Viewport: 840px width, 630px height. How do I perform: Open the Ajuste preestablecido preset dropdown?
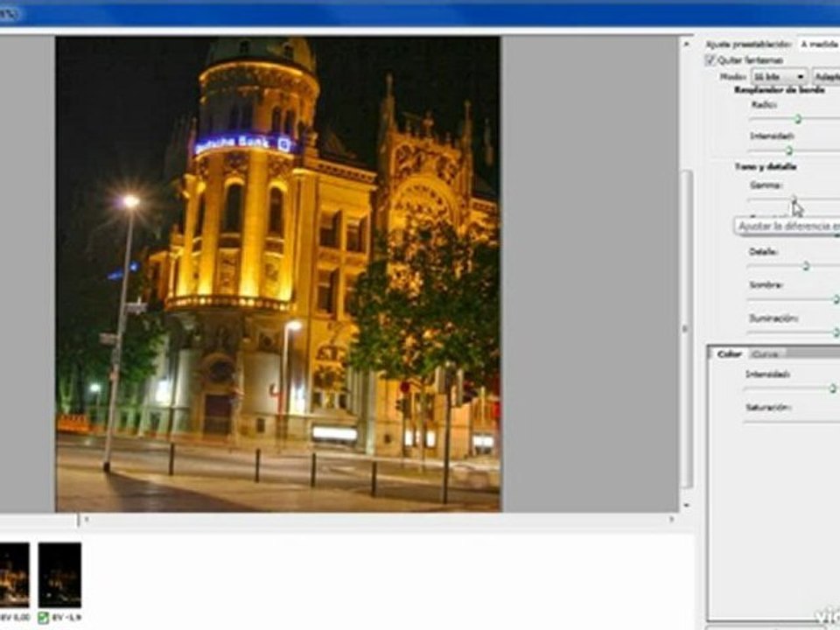pyautogui.click(x=819, y=44)
